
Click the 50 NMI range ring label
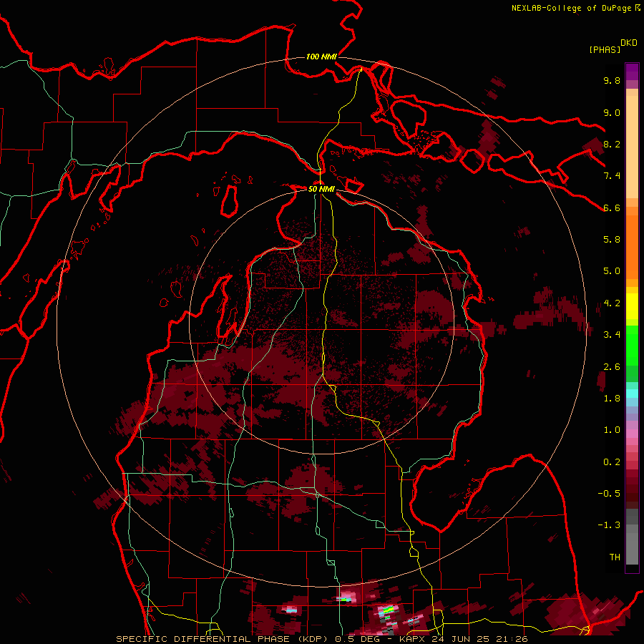[x=321, y=189]
